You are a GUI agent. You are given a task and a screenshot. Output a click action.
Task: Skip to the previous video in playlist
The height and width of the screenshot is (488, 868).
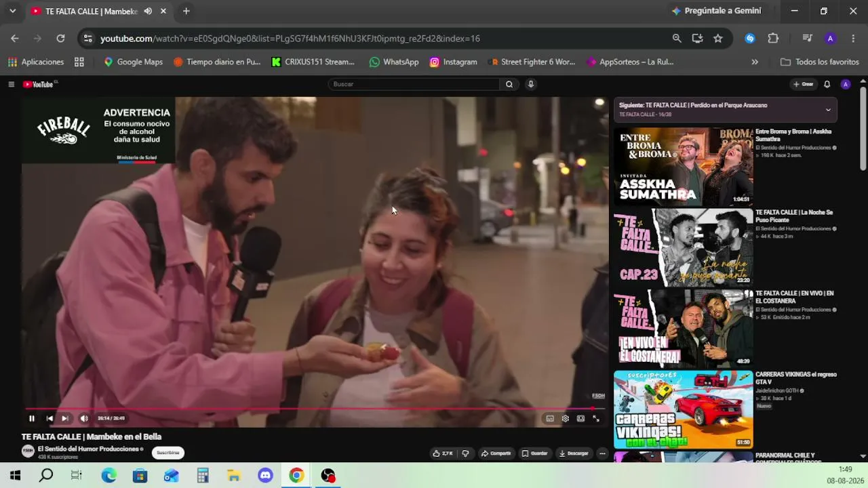(50, 418)
